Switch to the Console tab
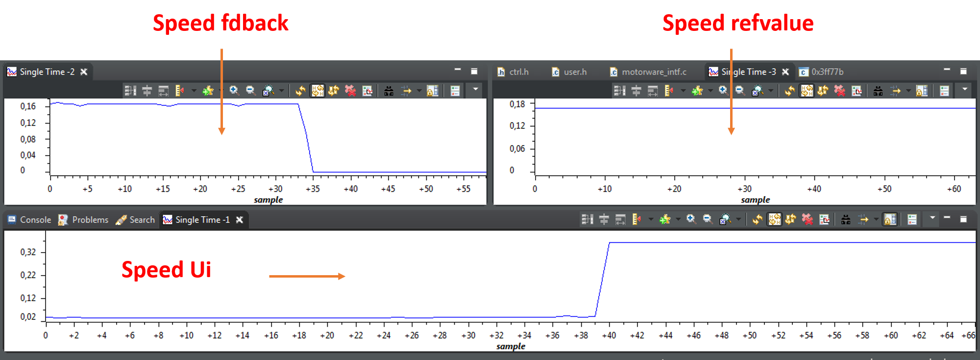980x360 pixels. tap(29, 220)
